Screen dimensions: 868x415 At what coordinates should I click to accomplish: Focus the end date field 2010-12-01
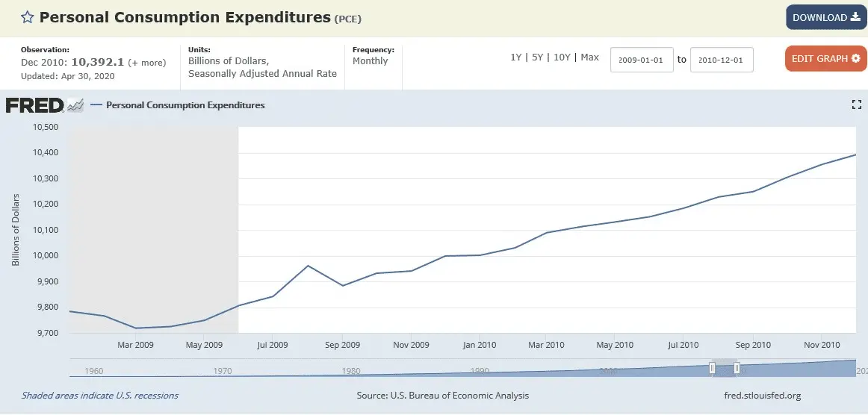click(722, 60)
